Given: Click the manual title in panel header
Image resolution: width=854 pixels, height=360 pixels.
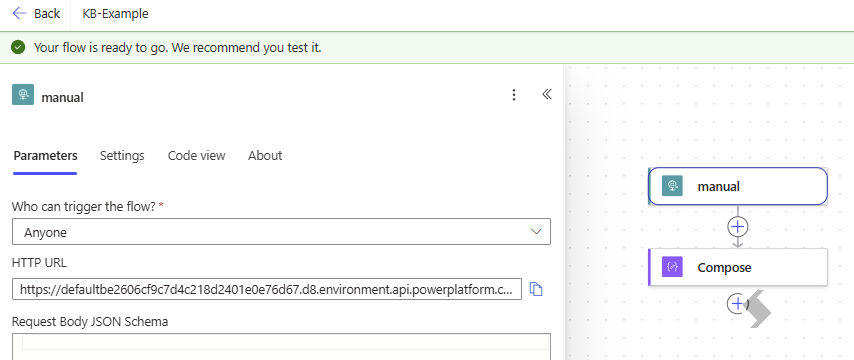Looking at the screenshot, I should 63,97.
